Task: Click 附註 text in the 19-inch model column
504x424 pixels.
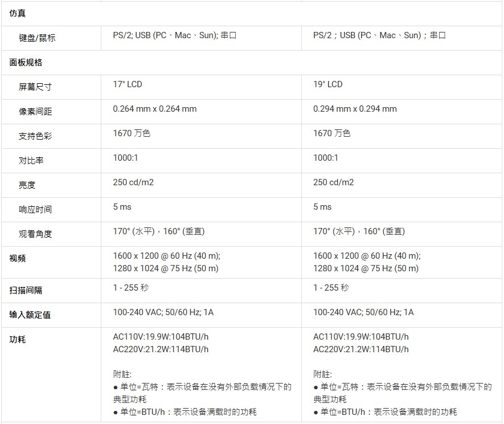Action: tap(322, 374)
